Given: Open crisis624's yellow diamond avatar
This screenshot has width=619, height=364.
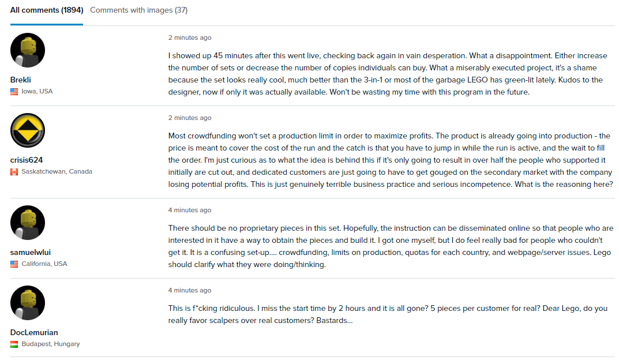Looking at the screenshot, I should (x=28, y=130).
